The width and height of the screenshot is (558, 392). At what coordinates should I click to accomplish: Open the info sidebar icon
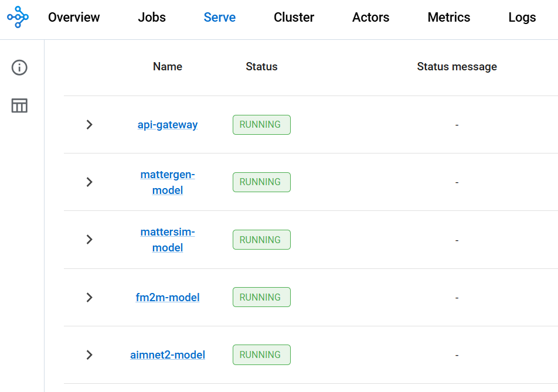19,67
